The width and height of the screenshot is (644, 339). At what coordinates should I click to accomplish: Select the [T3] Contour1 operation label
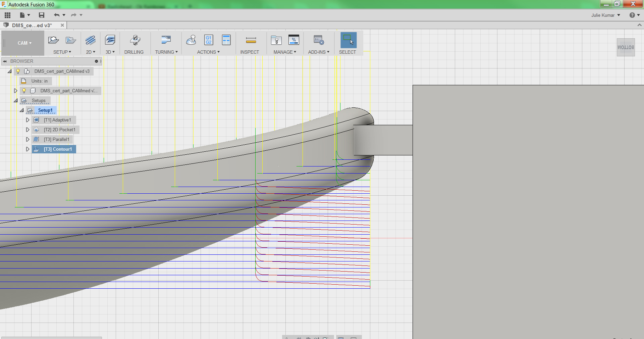58,149
